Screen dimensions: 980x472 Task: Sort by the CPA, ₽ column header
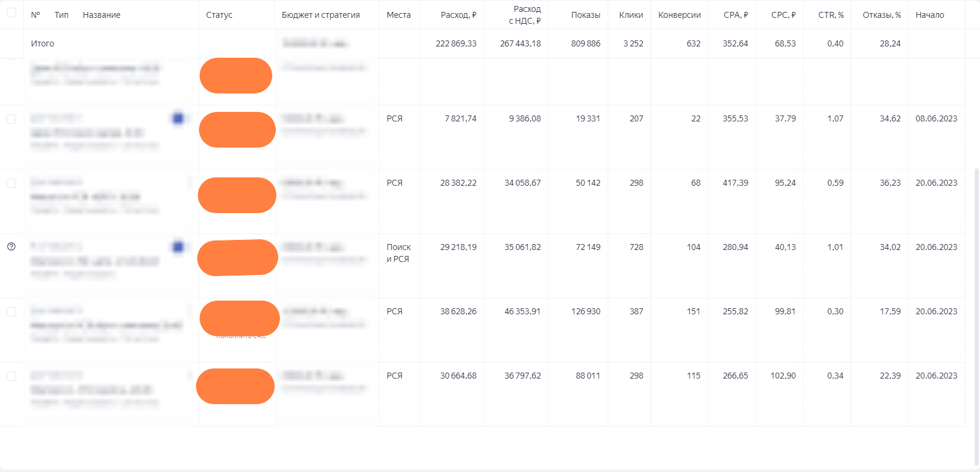(736, 15)
